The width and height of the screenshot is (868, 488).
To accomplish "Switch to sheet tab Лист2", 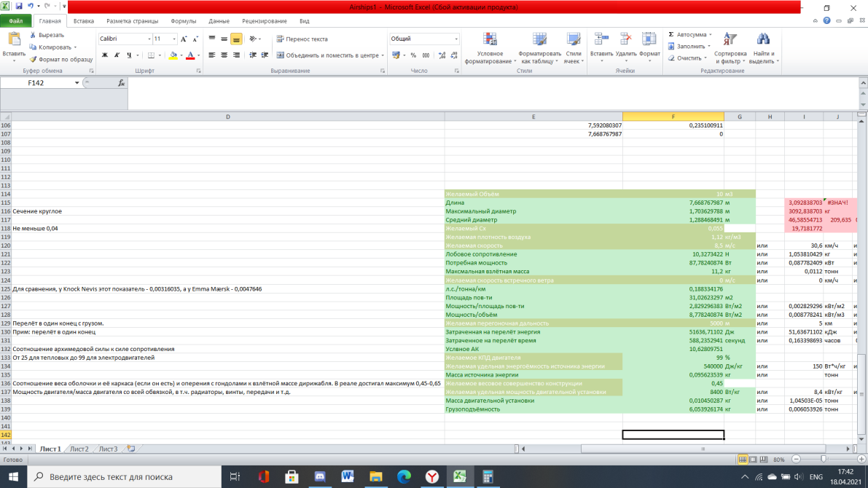I will [x=79, y=449].
